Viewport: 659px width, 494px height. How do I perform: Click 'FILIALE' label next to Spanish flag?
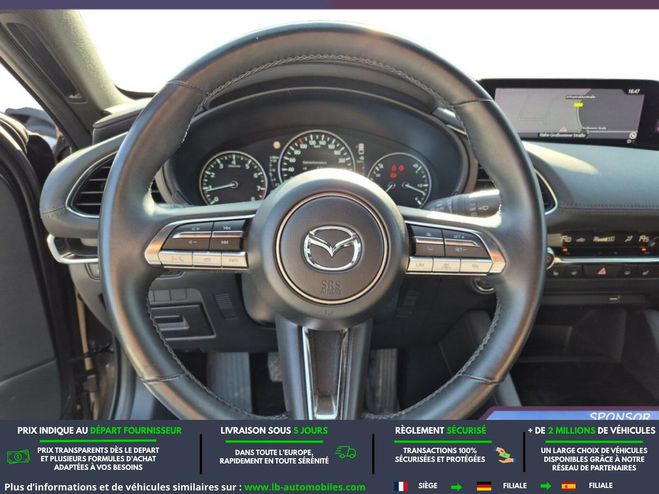pyautogui.click(x=600, y=486)
